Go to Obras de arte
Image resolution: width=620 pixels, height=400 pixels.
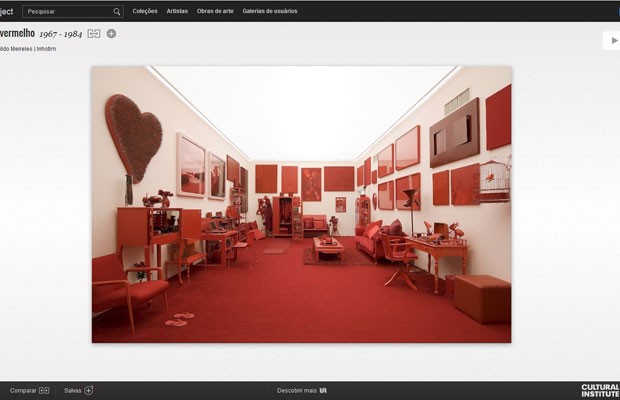[214, 11]
